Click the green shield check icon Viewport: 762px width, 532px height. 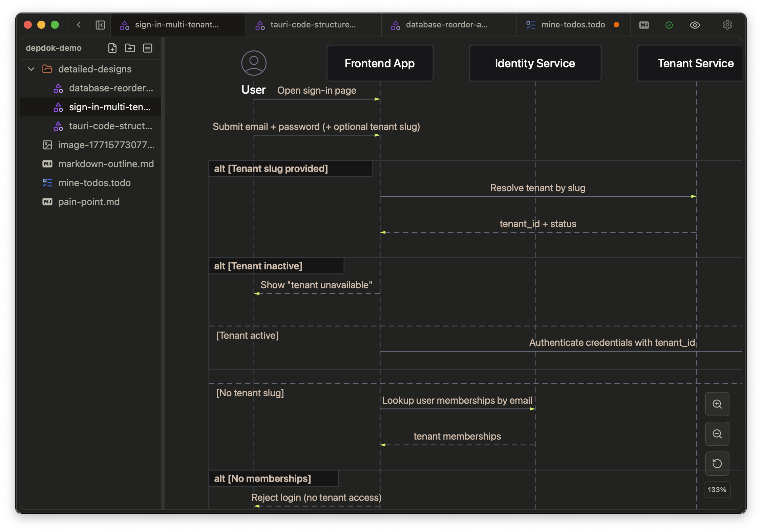(x=669, y=25)
